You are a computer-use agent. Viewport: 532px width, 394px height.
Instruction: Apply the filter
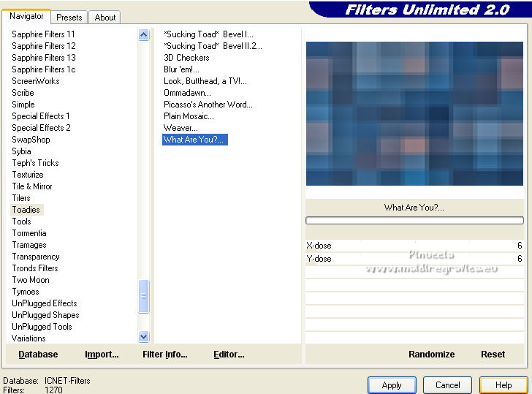pyautogui.click(x=392, y=385)
